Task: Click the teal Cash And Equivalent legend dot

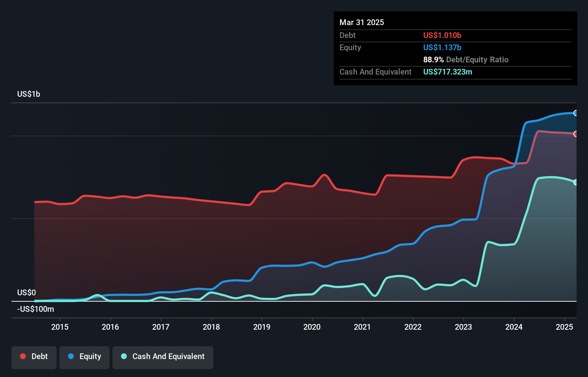Action: point(124,356)
